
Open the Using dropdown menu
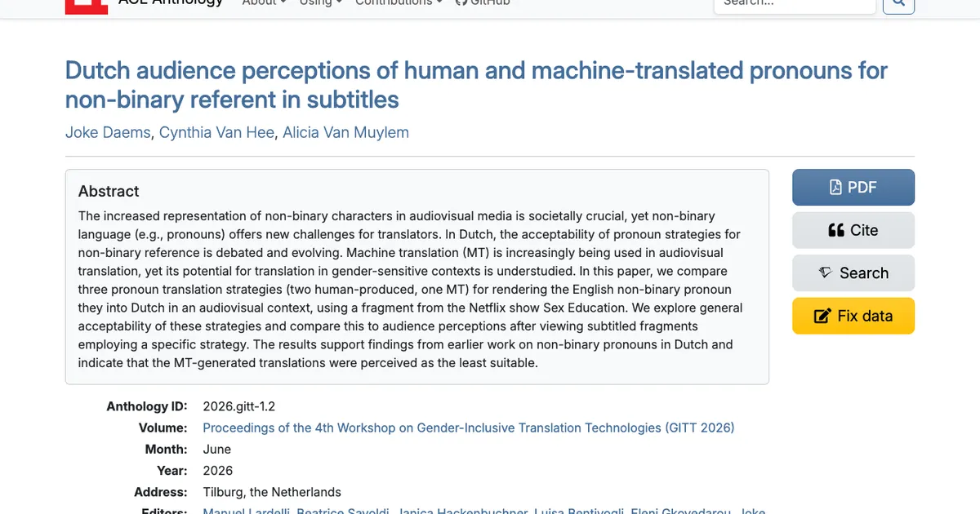click(320, 2)
